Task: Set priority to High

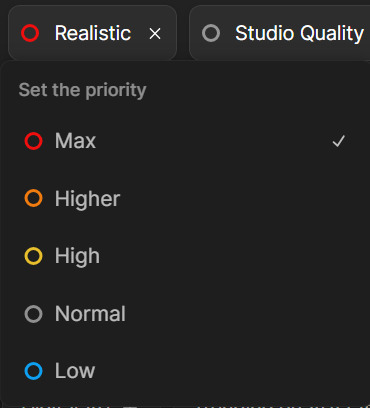Action: [185, 256]
